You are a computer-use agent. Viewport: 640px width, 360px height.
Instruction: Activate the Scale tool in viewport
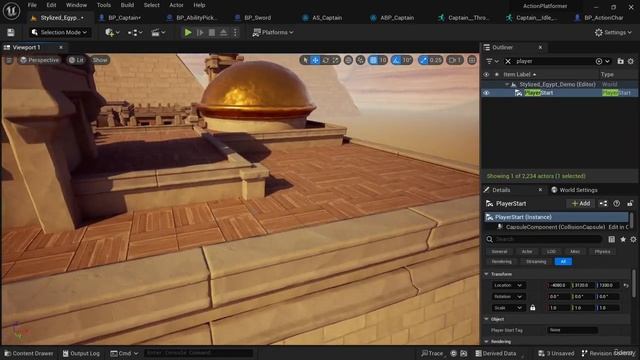click(336, 60)
